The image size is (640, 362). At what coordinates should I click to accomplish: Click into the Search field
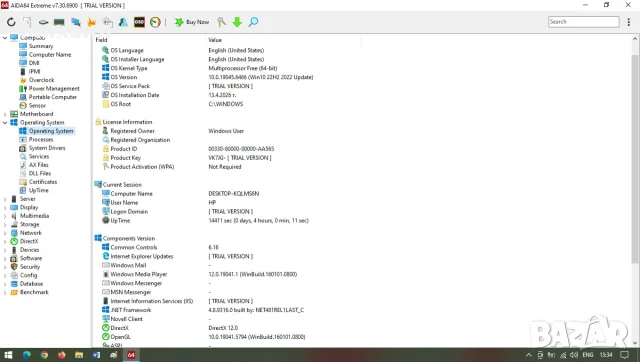(583, 22)
